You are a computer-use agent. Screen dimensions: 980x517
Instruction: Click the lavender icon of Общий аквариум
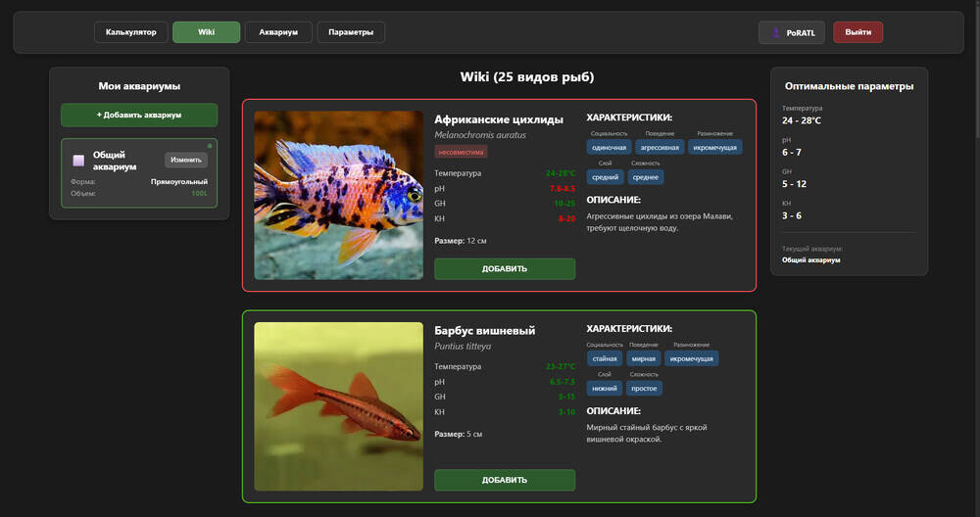(x=78, y=161)
